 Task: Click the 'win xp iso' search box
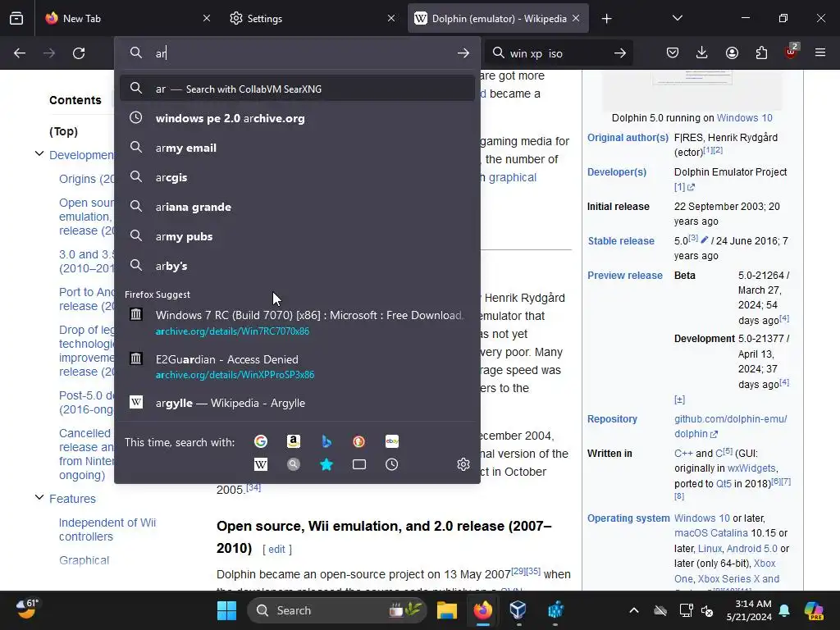pyautogui.click(x=557, y=53)
